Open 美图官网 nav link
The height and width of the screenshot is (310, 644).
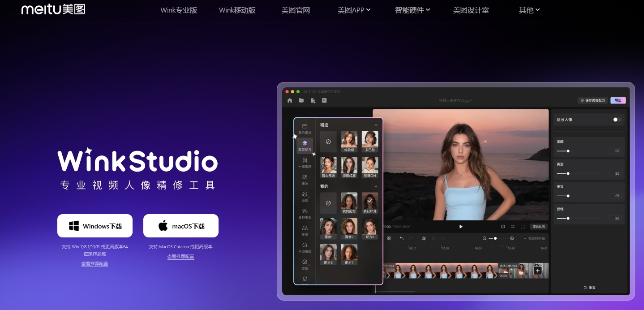[296, 10]
